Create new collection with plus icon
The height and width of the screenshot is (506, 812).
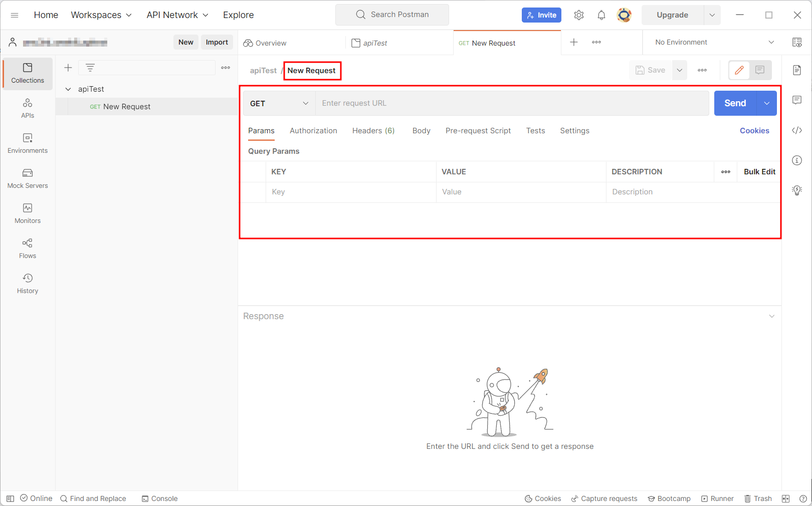click(x=68, y=68)
